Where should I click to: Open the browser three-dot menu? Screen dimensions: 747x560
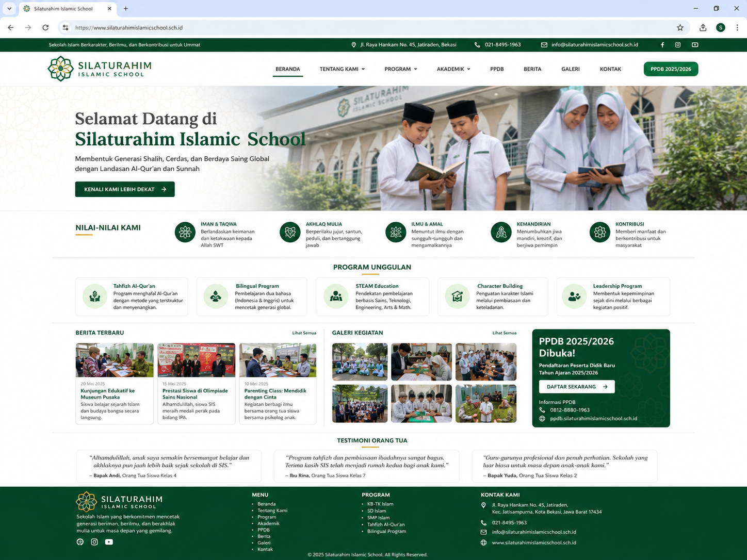[x=737, y=28]
